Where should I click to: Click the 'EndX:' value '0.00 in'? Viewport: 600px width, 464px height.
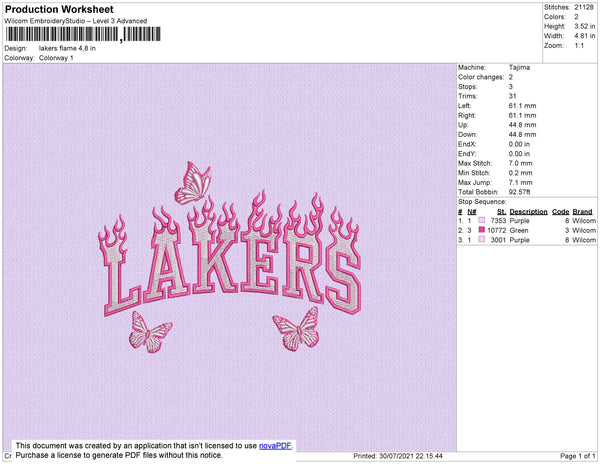click(x=519, y=144)
